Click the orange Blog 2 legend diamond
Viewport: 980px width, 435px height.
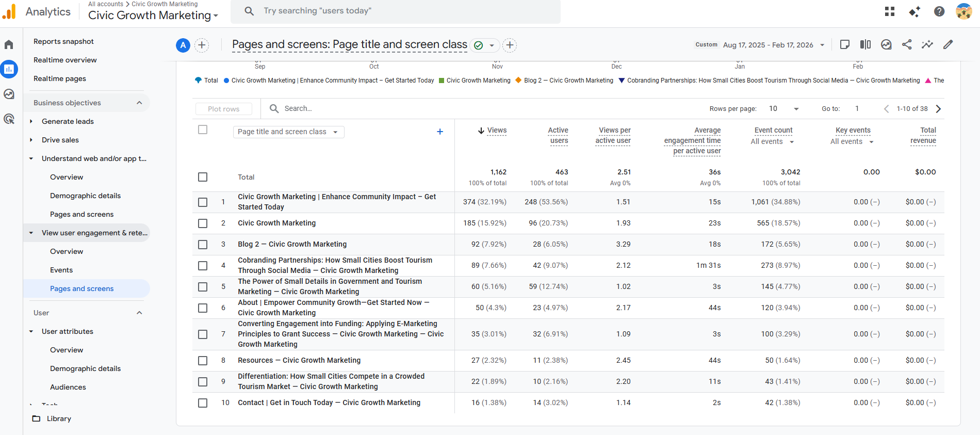coord(518,80)
